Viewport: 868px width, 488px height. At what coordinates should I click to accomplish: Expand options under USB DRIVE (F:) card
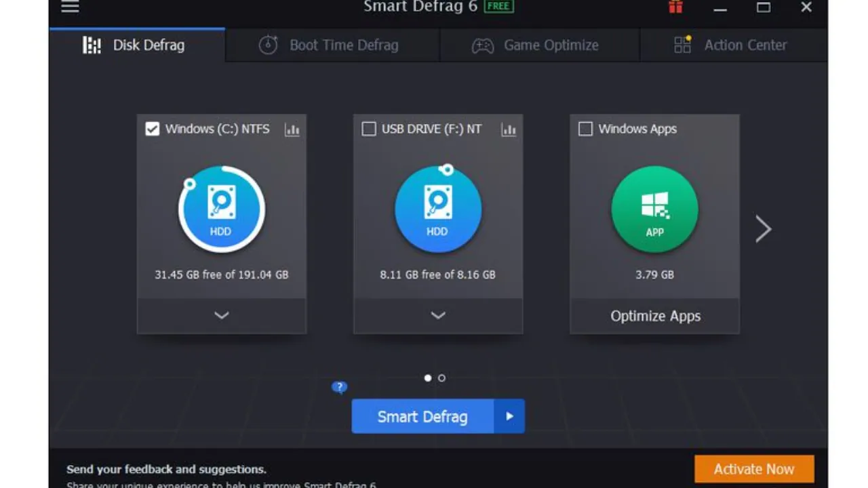[438, 316]
